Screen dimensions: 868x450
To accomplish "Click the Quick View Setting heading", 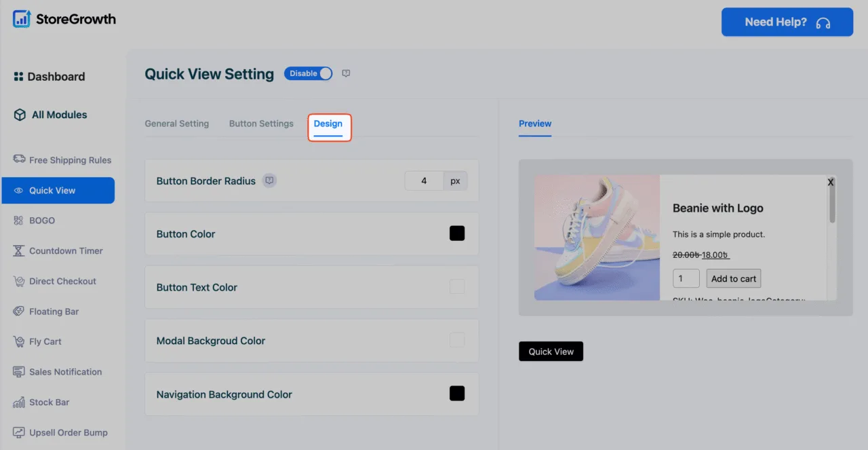I will pos(210,74).
